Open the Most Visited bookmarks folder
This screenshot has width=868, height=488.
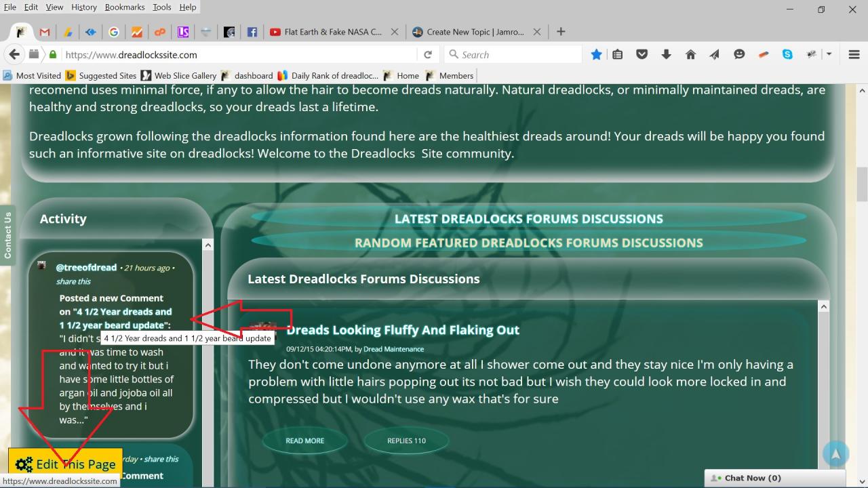pos(33,76)
